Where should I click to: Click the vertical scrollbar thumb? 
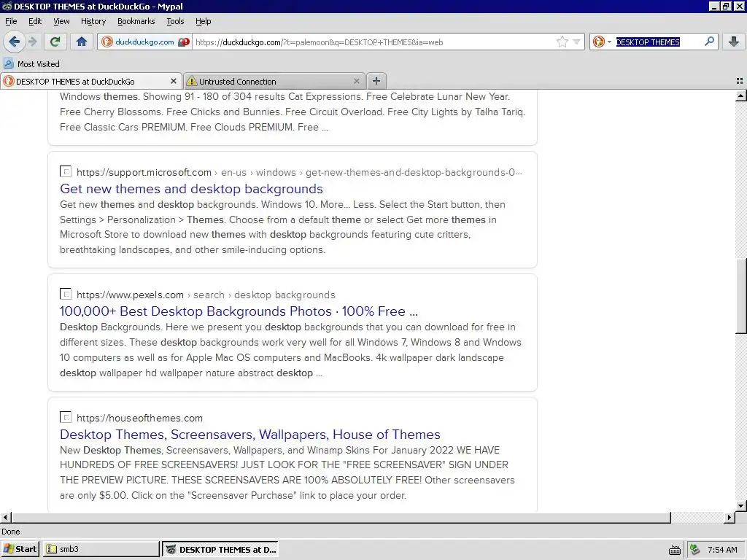point(741,296)
